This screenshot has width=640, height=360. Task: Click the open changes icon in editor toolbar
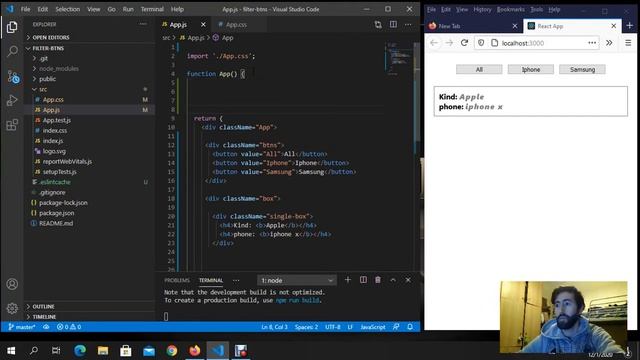point(378,24)
